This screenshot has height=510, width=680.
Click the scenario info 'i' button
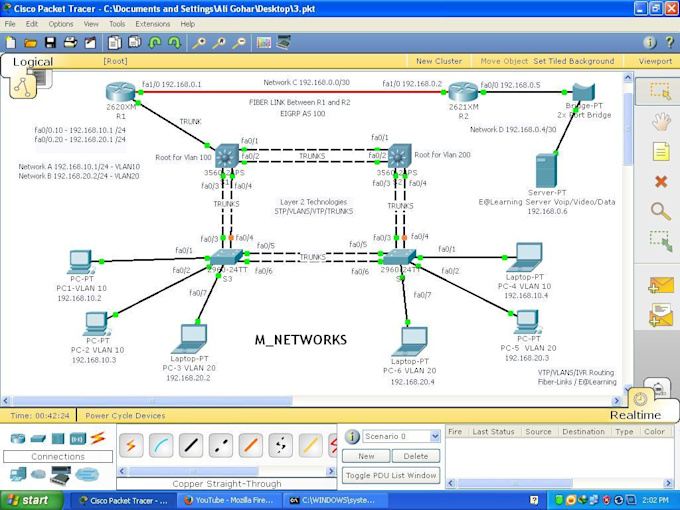352,436
